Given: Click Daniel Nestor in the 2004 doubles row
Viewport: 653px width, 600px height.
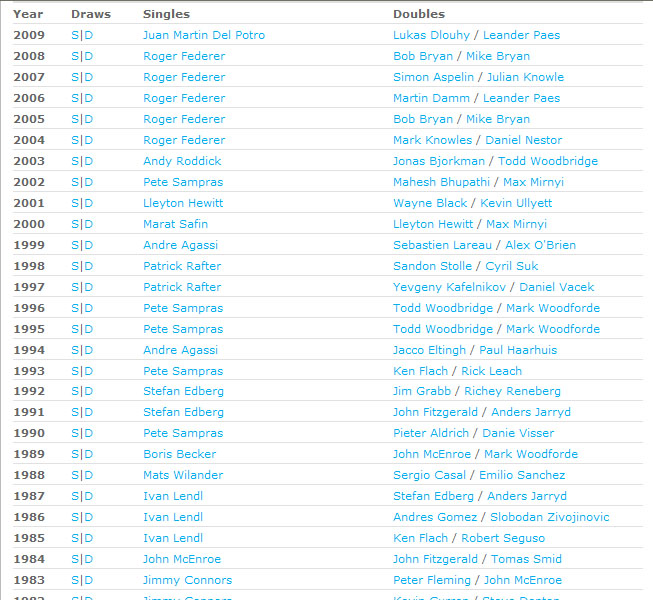Looking at the screenshot, I should coord(523,140).
